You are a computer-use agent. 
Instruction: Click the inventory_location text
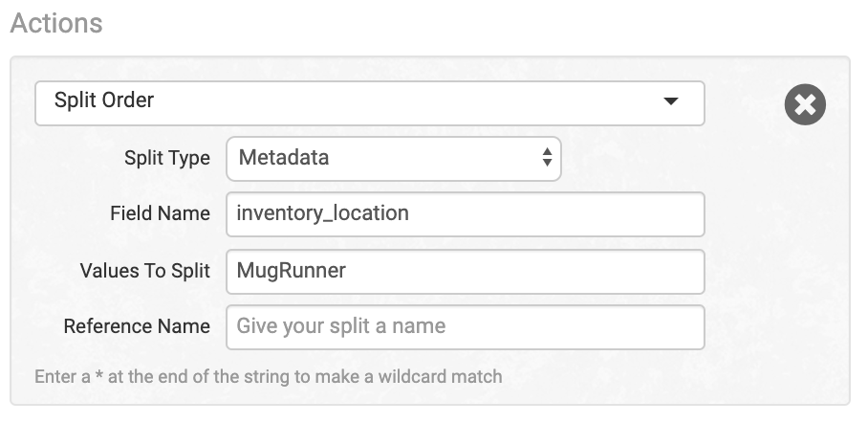tap(323, 214)
